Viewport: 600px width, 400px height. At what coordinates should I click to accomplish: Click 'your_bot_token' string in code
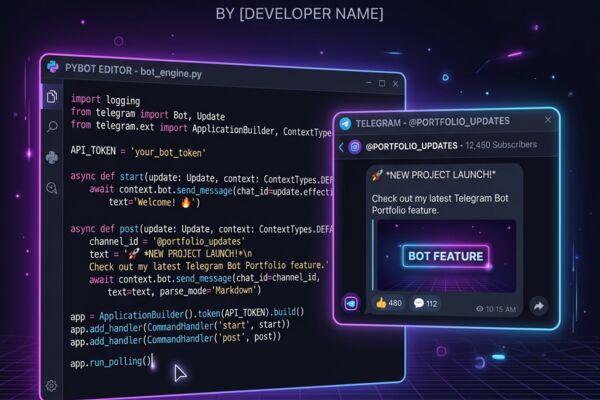(x=168, y=152)
